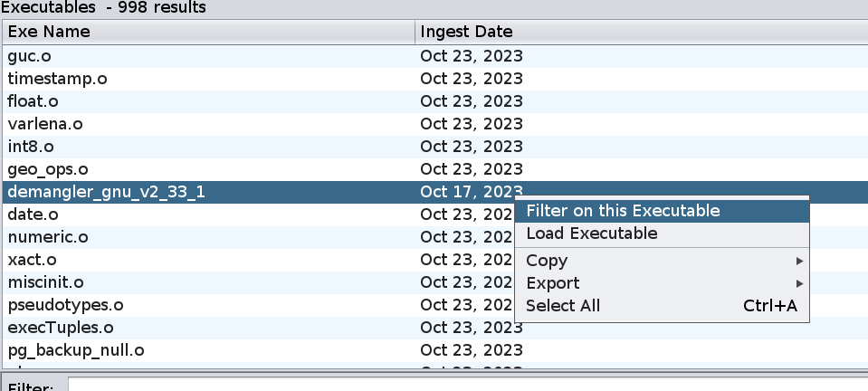Sort by Exe Name column header

coord(208,32)
